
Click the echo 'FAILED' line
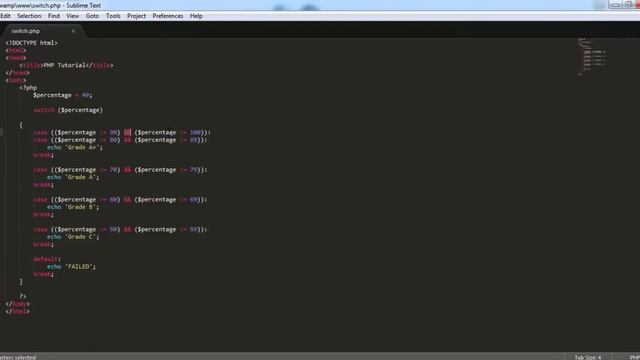tap(71, 267)
